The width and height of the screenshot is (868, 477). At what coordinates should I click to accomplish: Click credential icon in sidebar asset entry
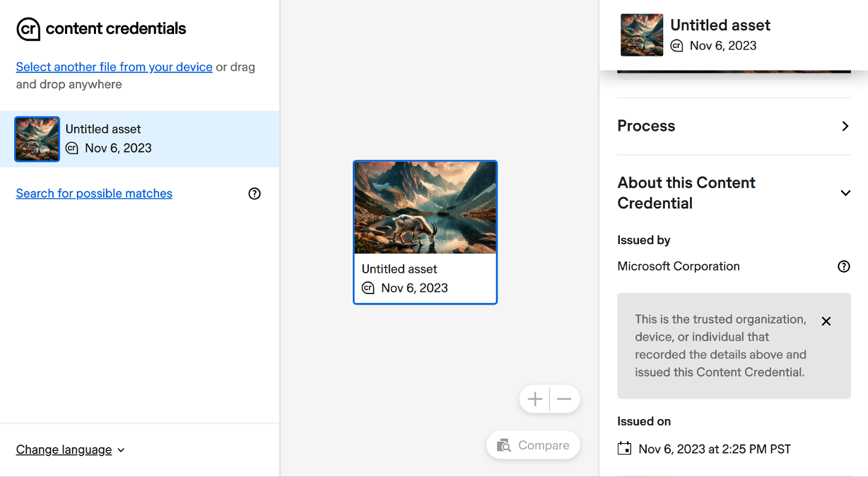click(72, 148)
